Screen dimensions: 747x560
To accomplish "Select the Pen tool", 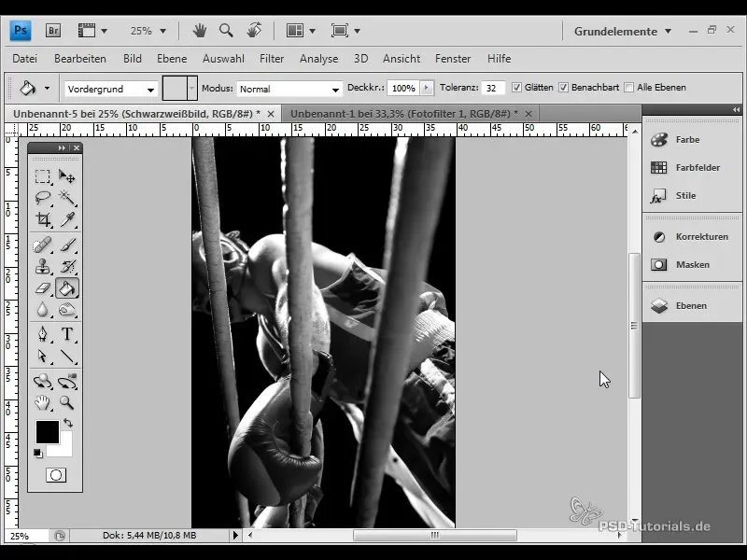I will [x=42, y=334].
